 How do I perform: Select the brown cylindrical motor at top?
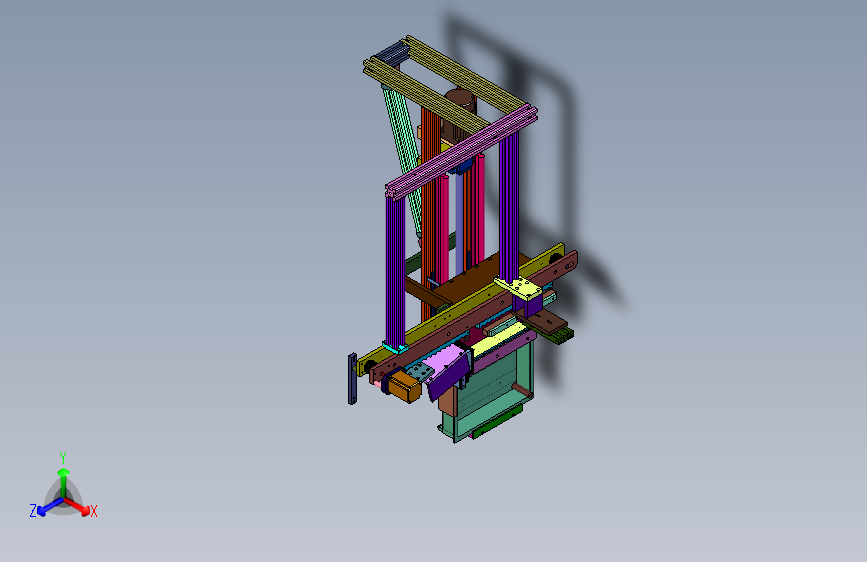[x=460, y=116]
